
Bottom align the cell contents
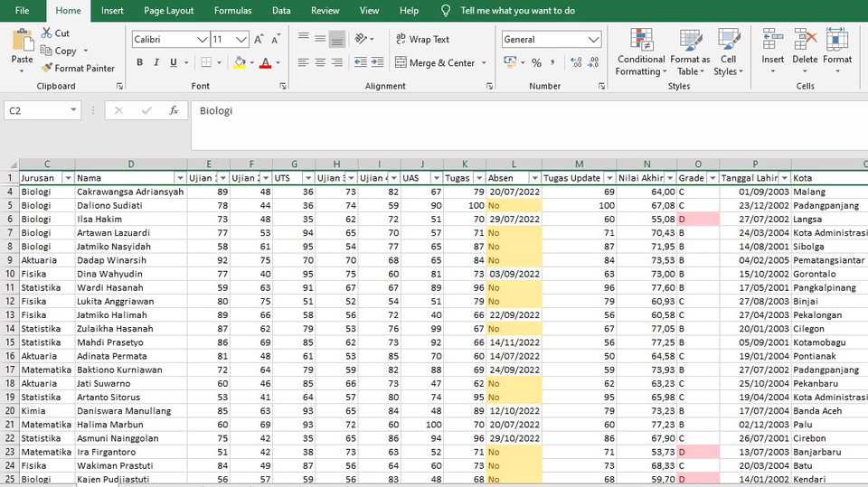click(336, 39)
